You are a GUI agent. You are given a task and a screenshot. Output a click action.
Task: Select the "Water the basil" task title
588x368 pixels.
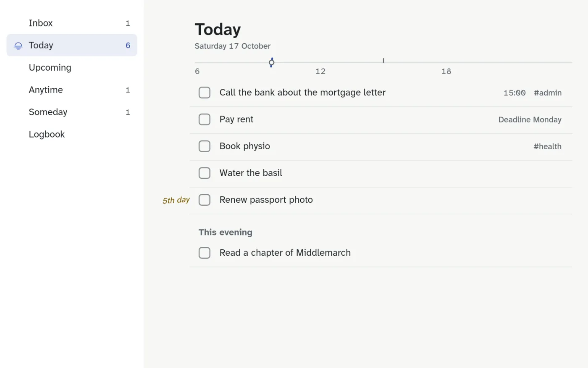click(251, 173)
